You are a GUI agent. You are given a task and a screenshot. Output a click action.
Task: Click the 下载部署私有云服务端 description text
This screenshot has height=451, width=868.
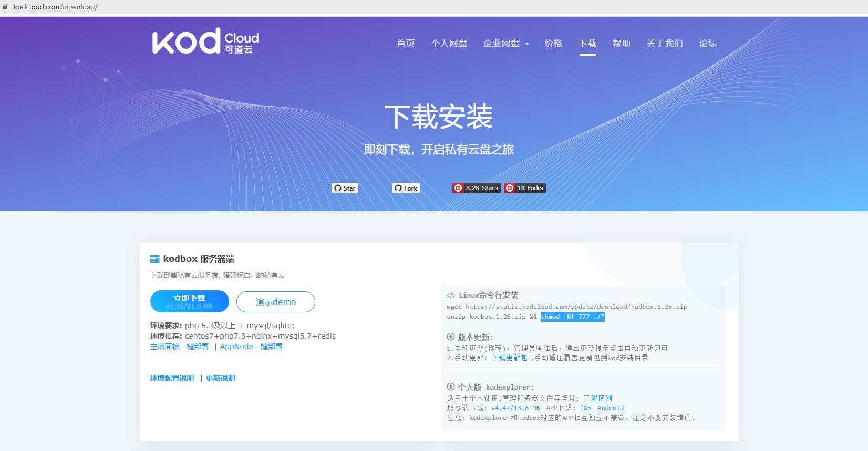click(x=218, y=275)
